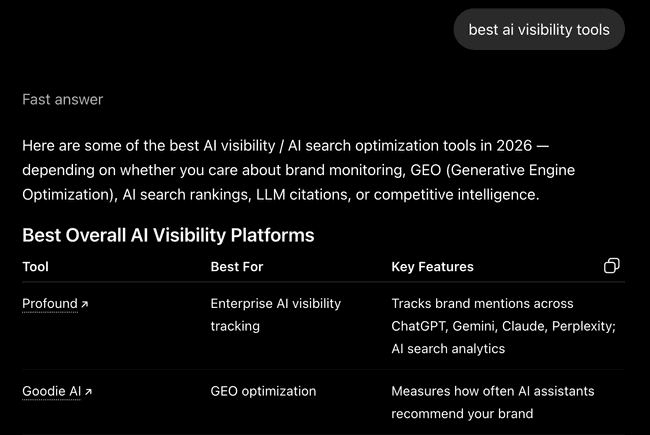Click the intro line starting "Here are some"
This screenshot has height=435, width=650.
click(286, 146)
